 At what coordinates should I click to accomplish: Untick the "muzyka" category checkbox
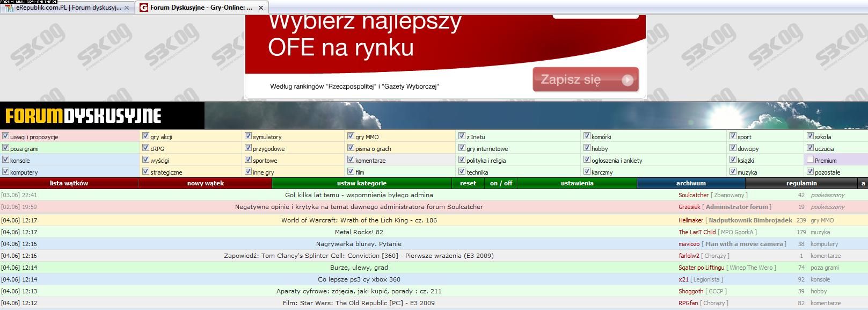point(733,172)
